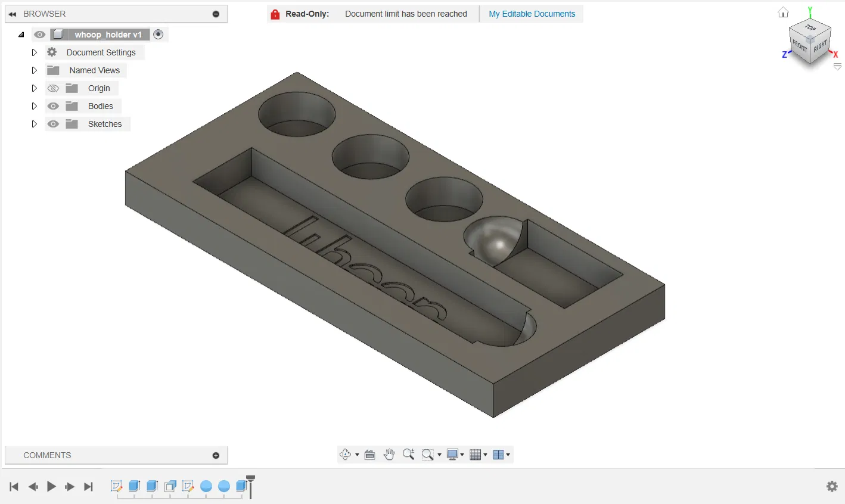This screenshot has width=845, height=504.
Task: Select the whoop_holder v1 component icon
Action: tap(58, 35)
